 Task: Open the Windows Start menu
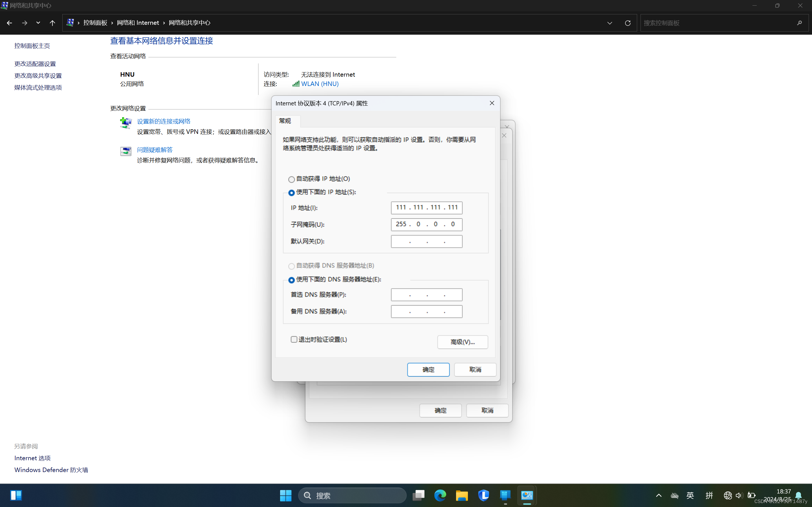(x=285, y=495)
